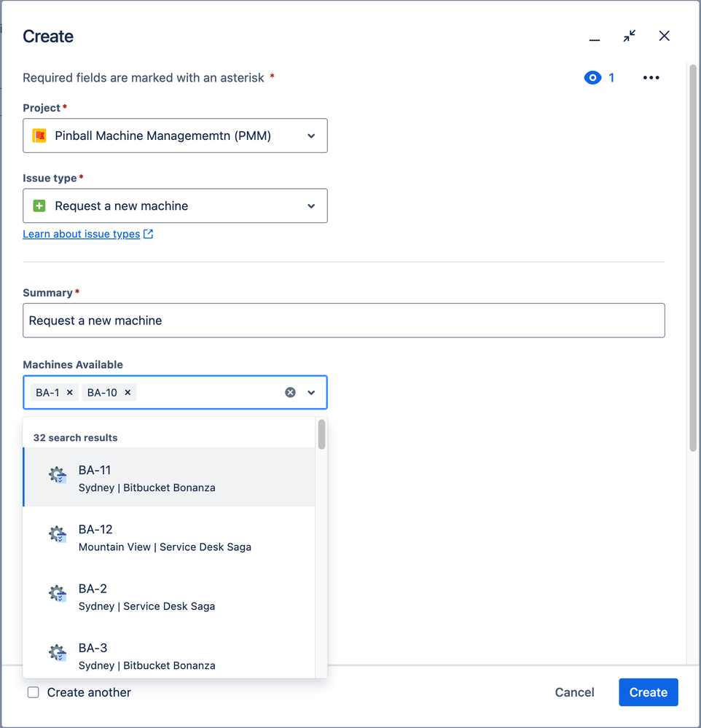Image resolution: width=701 pixels, height=728 pixels.
Task: Open the three-dot more actions menu
Action: (651, 78)
